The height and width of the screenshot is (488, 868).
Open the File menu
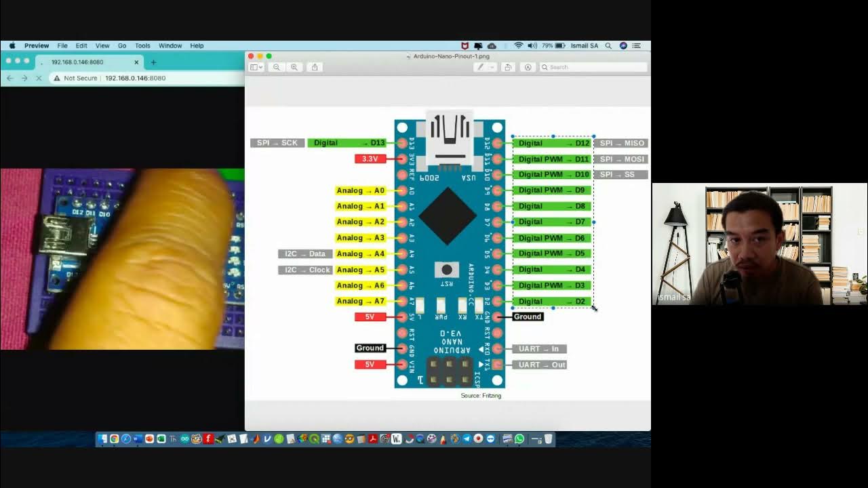coord(62,45)
